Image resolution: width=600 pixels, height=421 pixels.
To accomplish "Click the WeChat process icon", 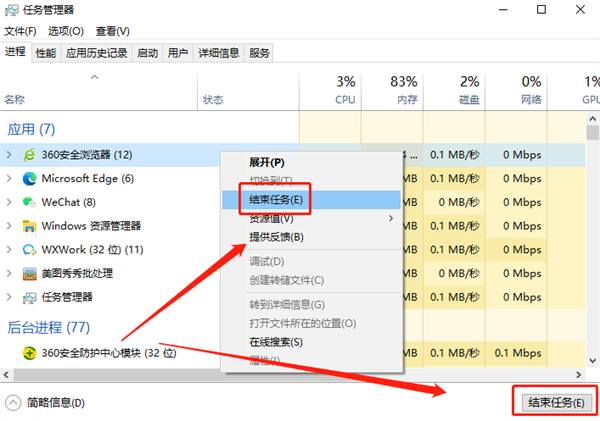I will coord(29,202).
